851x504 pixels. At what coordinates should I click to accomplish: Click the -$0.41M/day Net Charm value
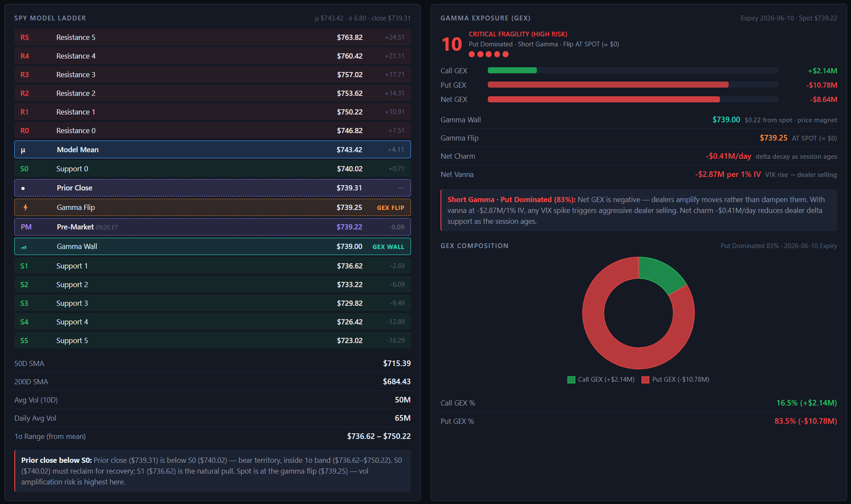click(728, 156)
